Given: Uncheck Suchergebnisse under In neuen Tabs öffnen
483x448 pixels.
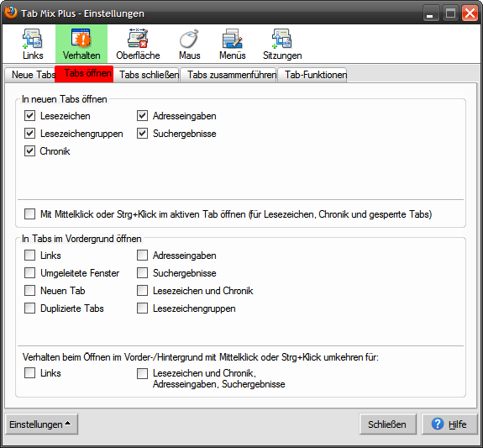Looking at the screenshot, I should (x=142, y=134).
